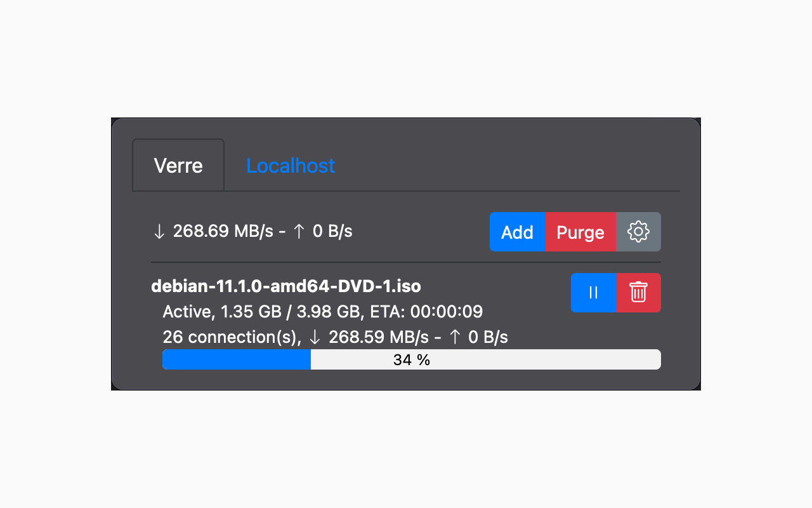Click the global download arrow icon
This screenshot has height=508, width=812.
159,232
